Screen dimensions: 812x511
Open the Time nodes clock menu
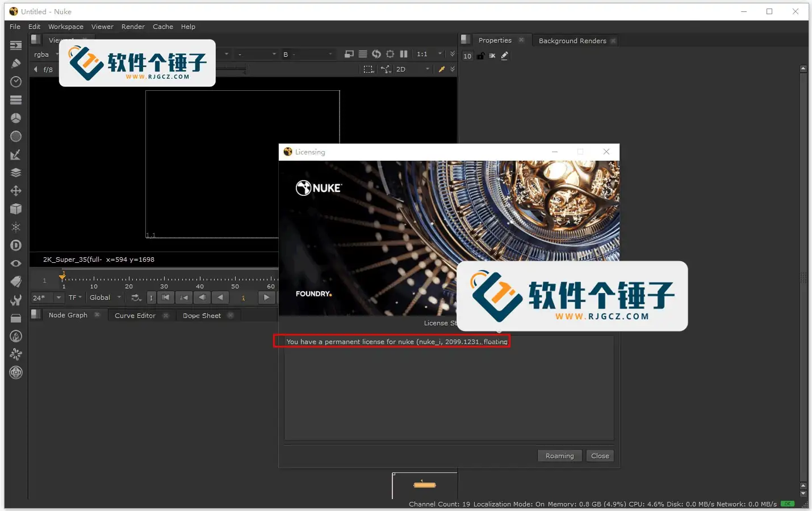(16, 82)
